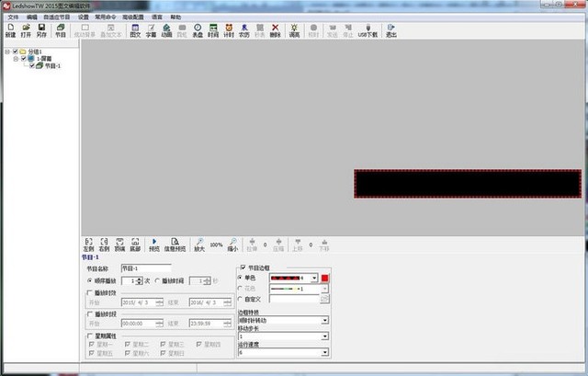Click the 新建 (New) toolbar icon

10,30
